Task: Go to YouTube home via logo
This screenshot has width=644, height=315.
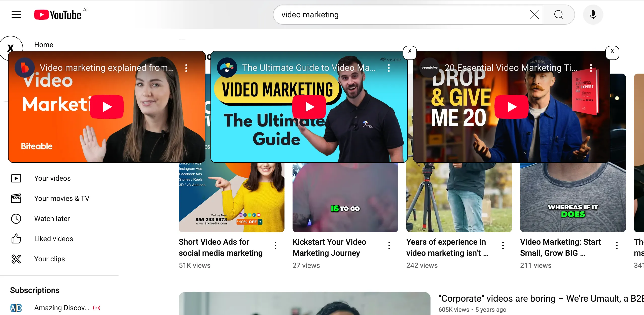Action: [58, 15]
